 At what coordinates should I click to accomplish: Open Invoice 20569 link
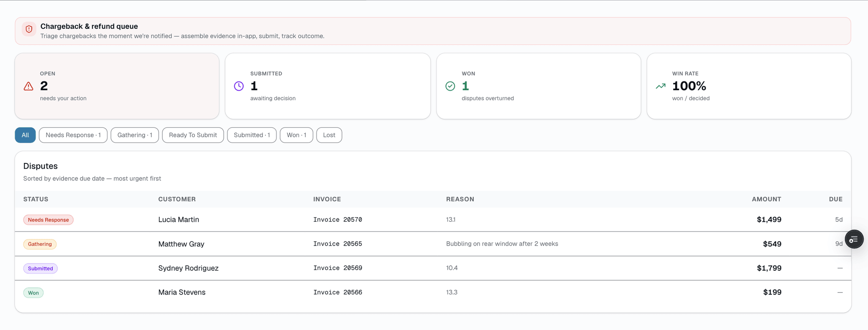coord(338,268)
